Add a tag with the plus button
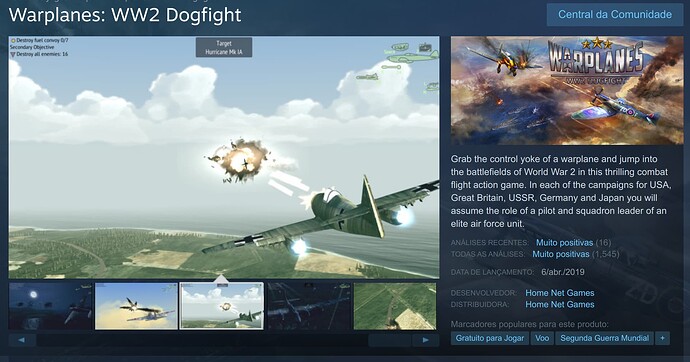The height and width of the screenshot is (362, 690). 662,338
